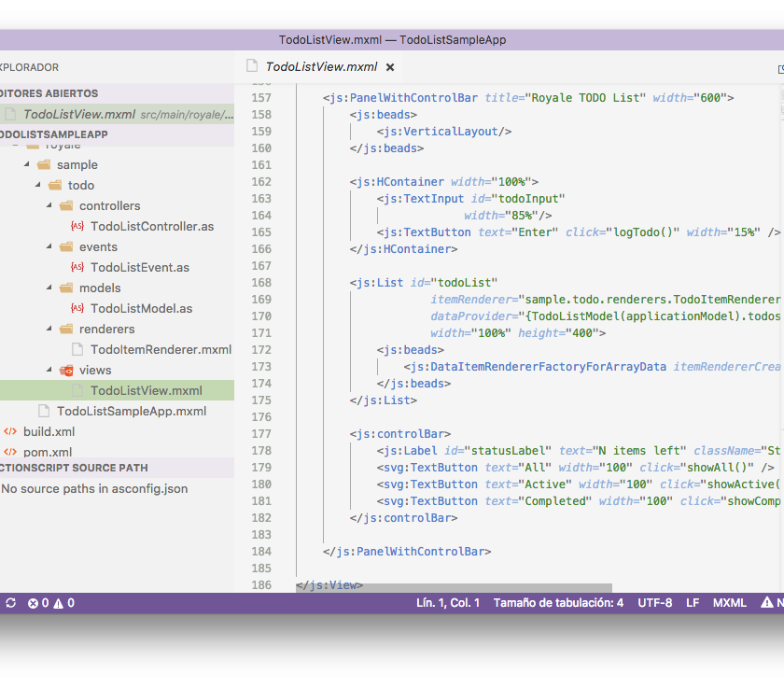
Task: Open TodoListSampleApp.mxml in the tree
Action: click(x=131, y=411)
